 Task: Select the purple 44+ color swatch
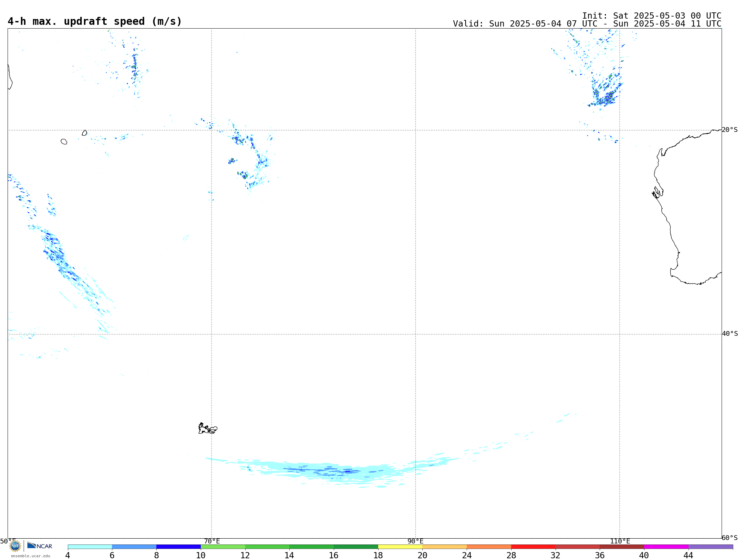[711, 547]
